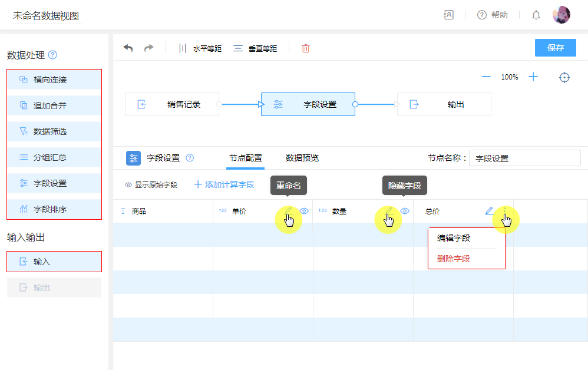Image resolution: width=588 pixels, height=370 pixels.
Task: Click the red delete trash icon
Action: pyautogui.click(x=306, y=48)
